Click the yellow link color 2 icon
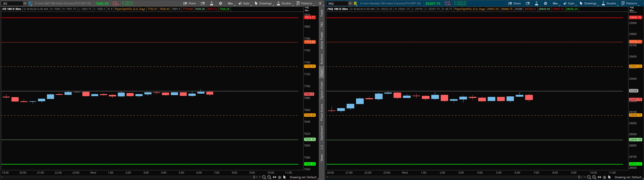 pyautogui.click(x=355, y=3)
